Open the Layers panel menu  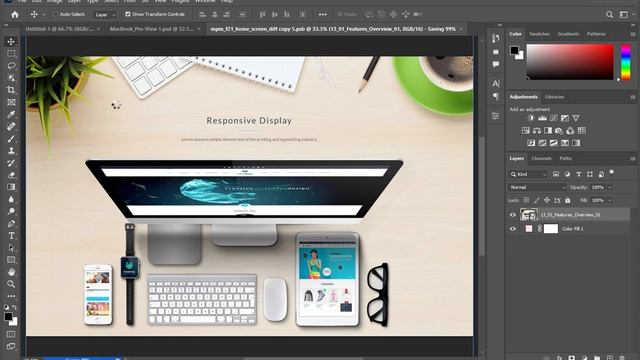632,158
